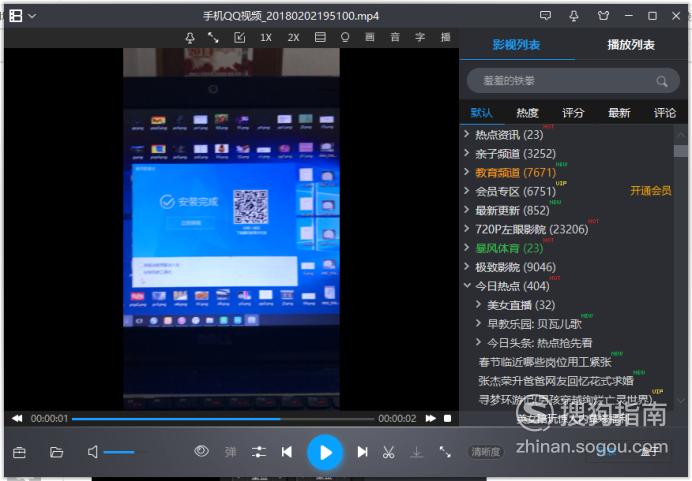Sort list by 评论
This screenshot has height=481, width=692.
click(x=665, y=113)
